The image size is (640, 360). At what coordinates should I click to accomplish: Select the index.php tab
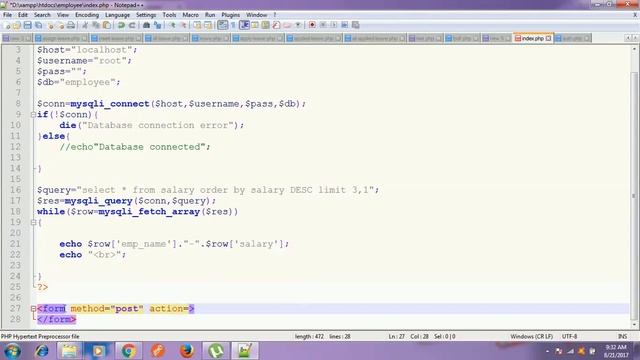[532, 38]
